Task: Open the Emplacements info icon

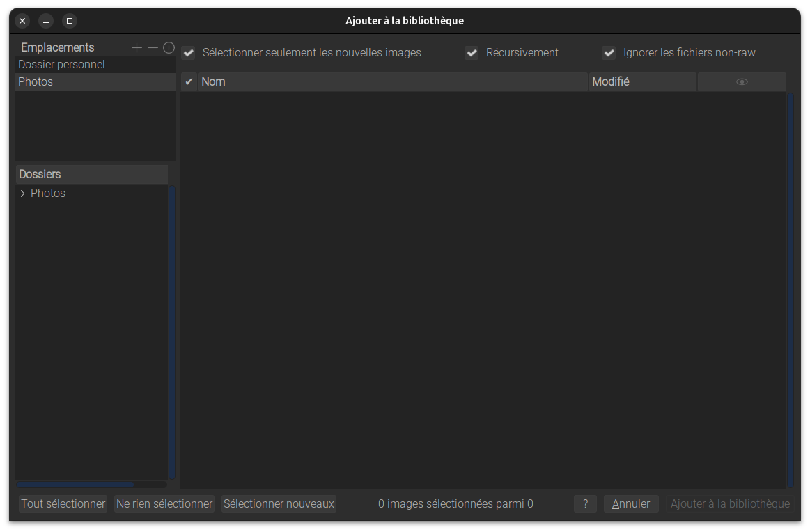Action: pyautogui.click(x=169, y=47)
